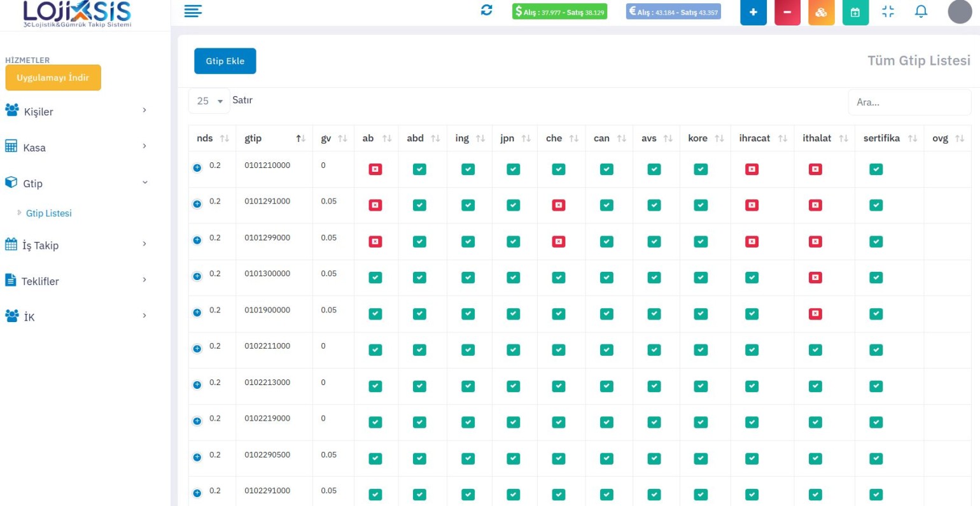Screen dimensions: 980x506
Task: Toggle ihracat checkbox for gtip 0101299000
Action: (x=752, y=241)
